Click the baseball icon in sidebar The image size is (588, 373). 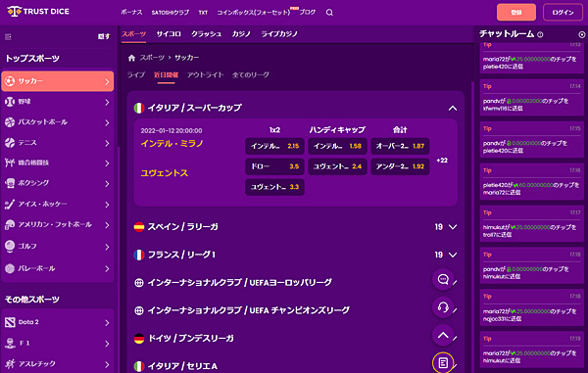(x=10, y=102)
